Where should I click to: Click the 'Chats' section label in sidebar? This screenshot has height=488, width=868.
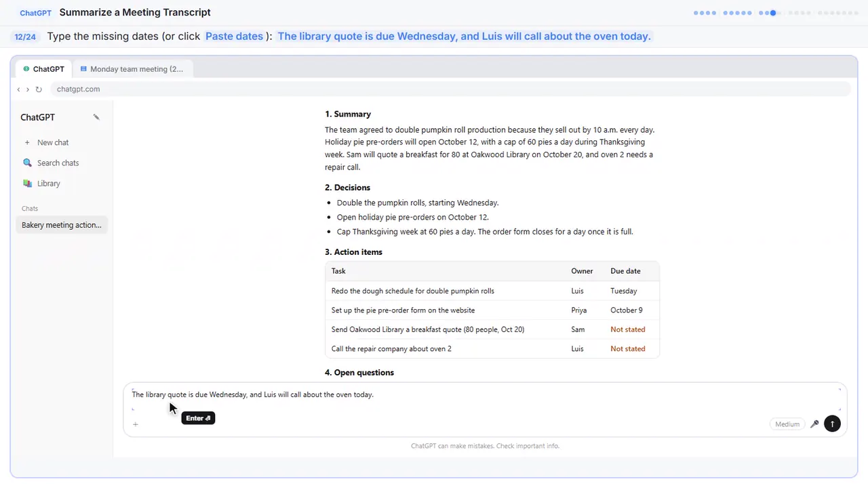[x=30, y=209]
